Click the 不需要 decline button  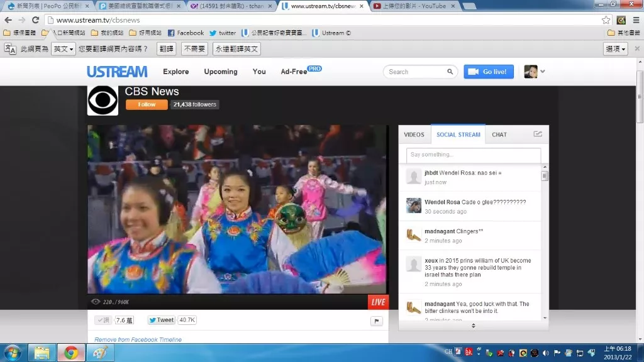point(194,49)
